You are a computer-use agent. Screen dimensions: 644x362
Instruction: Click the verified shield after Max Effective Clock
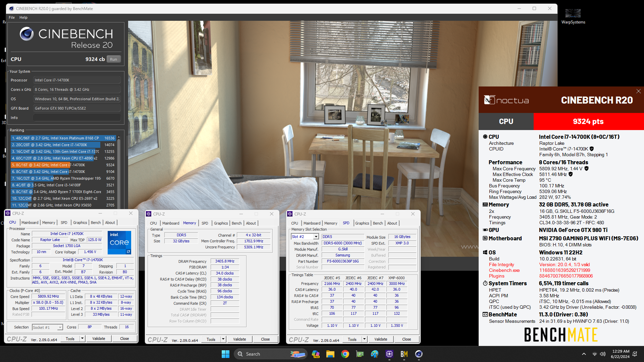pyautogui.click(x=571, y=174)
